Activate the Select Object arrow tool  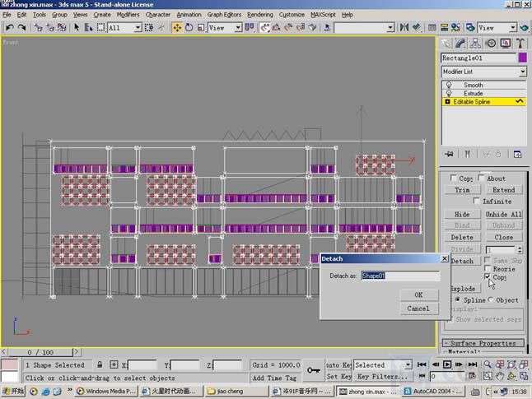point(77,27)
